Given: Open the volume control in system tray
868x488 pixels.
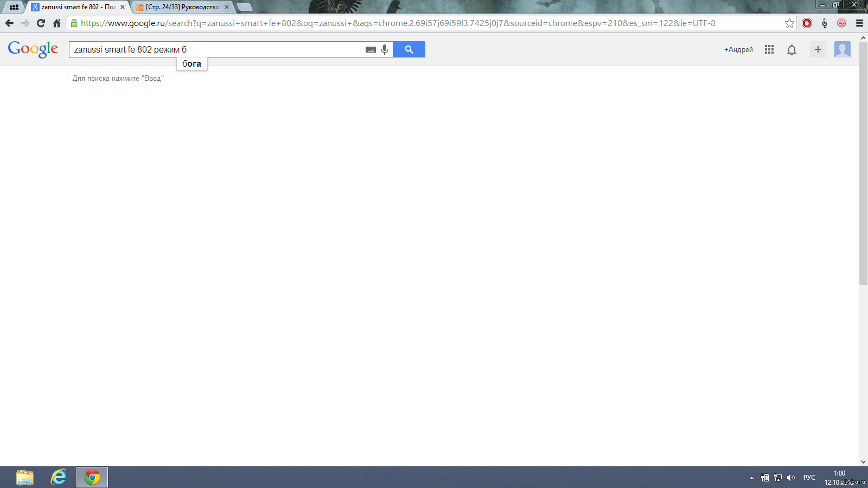Looking at the screenshot, I should coord(791,478).
